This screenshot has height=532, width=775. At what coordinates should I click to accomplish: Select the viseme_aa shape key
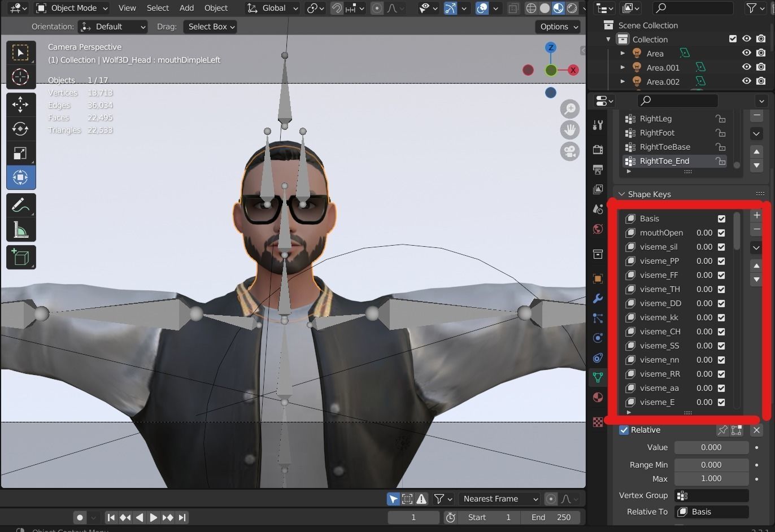point(676,388)
